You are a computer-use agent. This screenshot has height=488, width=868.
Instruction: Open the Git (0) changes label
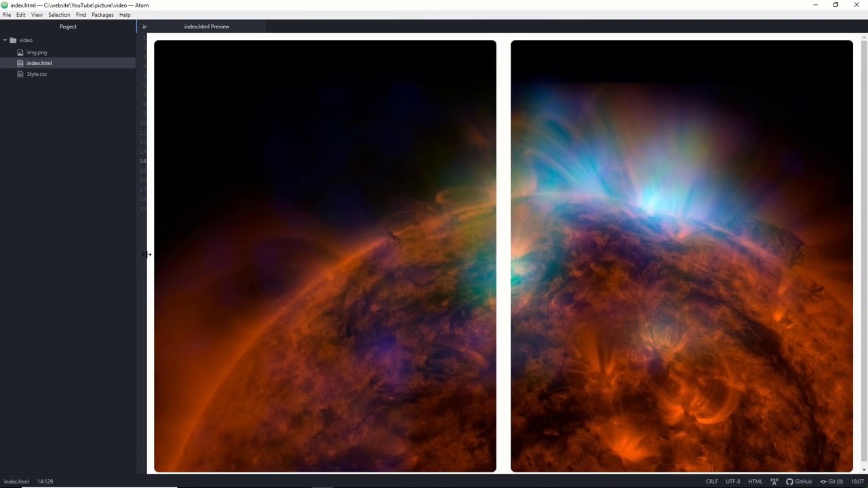835,482
